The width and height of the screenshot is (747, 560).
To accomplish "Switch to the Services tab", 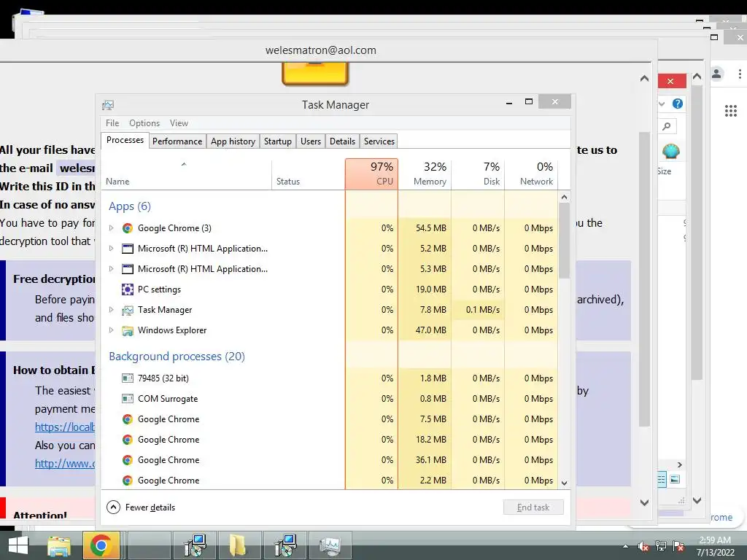I will pos(379,141).
